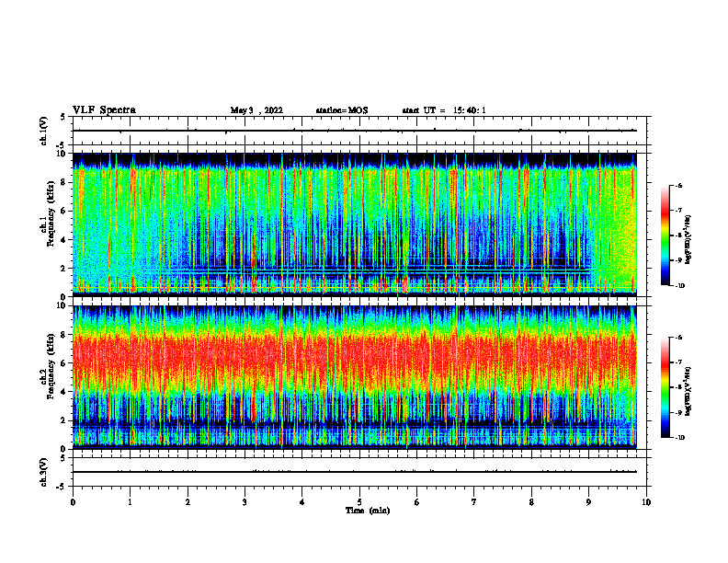The image size is (728, 563).
Task: Click the ch.1 frequency tick label "8"
Action: coord(64,182)
